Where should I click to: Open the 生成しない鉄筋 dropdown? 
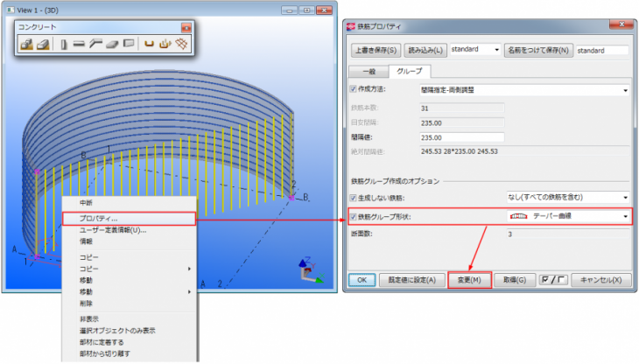[x=625, y=198]
